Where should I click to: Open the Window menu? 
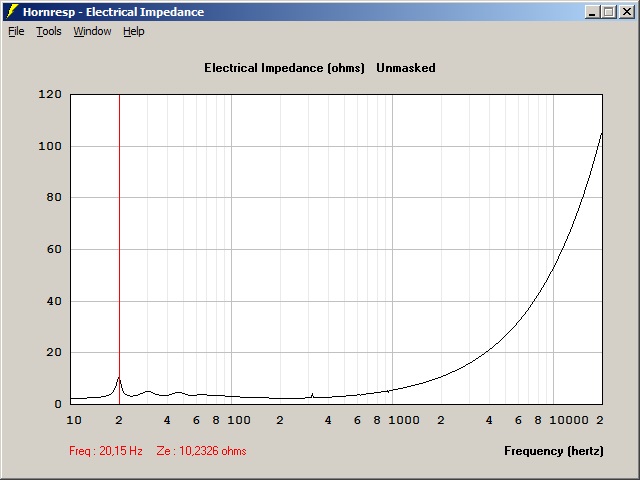point(92,31)
